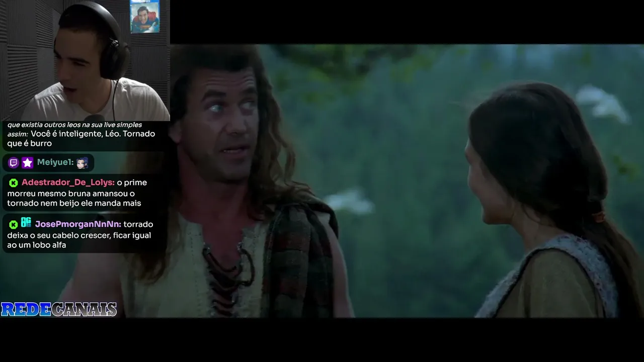Screen dimensions: 644x362
Task: Click the message 'torrado deixa o seu cabelo crescer'
Action: [80, 235]
